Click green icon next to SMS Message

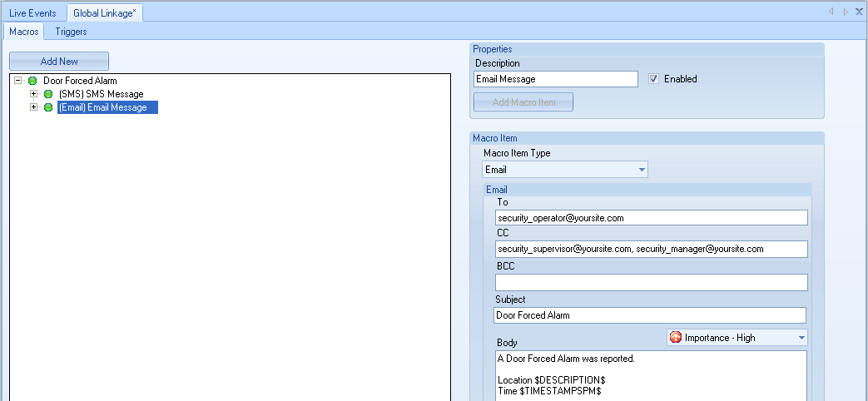pos(48,94)
